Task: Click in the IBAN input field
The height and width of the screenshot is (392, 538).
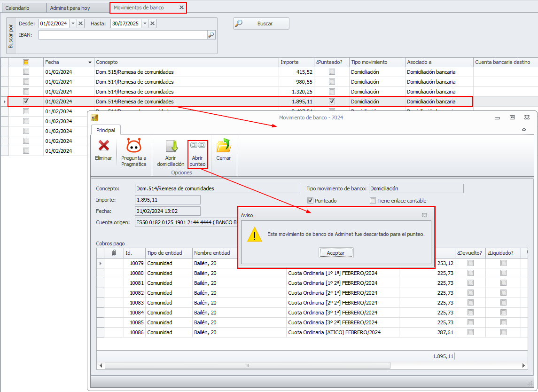Action: (123, 35)
